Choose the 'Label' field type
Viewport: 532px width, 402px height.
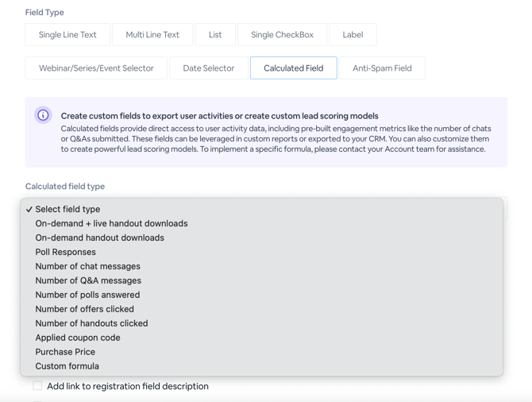point(353,35)
